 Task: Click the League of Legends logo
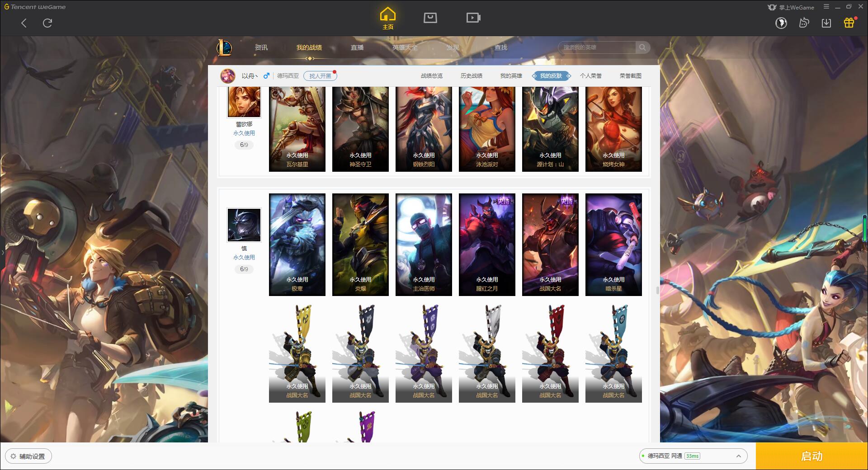[224, 47]
